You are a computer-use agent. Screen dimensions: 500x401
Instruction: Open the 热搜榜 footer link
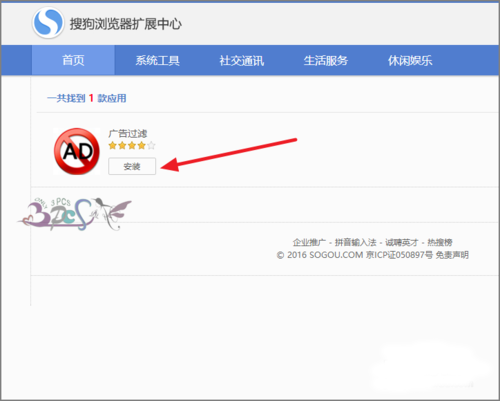coord(440,242)
